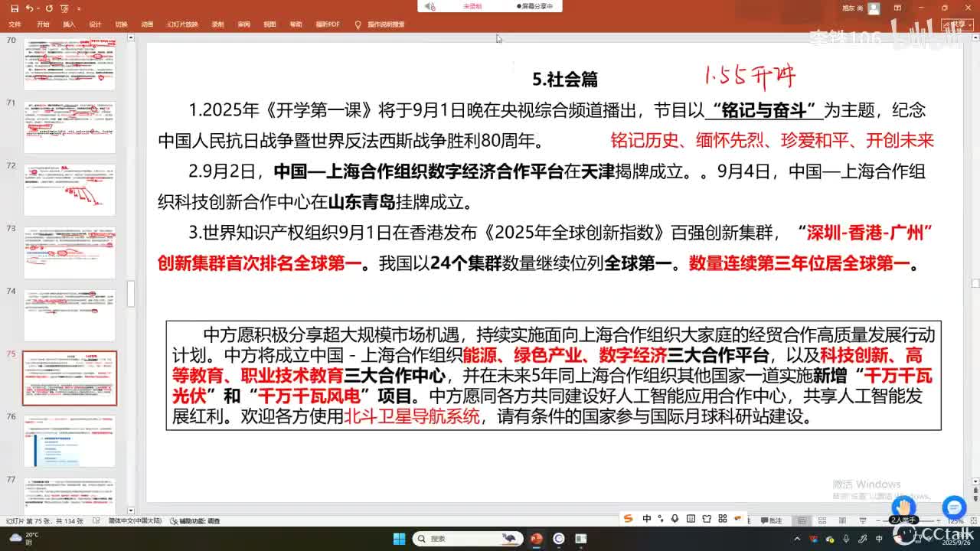Select slide 71 thumbnail
Viewport: 980px width, 551px height.
click(x=70, y=127)
